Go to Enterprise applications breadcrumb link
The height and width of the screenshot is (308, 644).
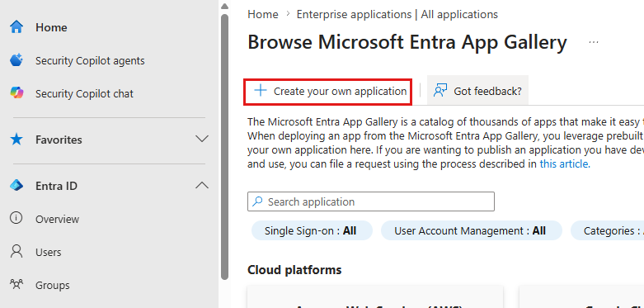397,14
